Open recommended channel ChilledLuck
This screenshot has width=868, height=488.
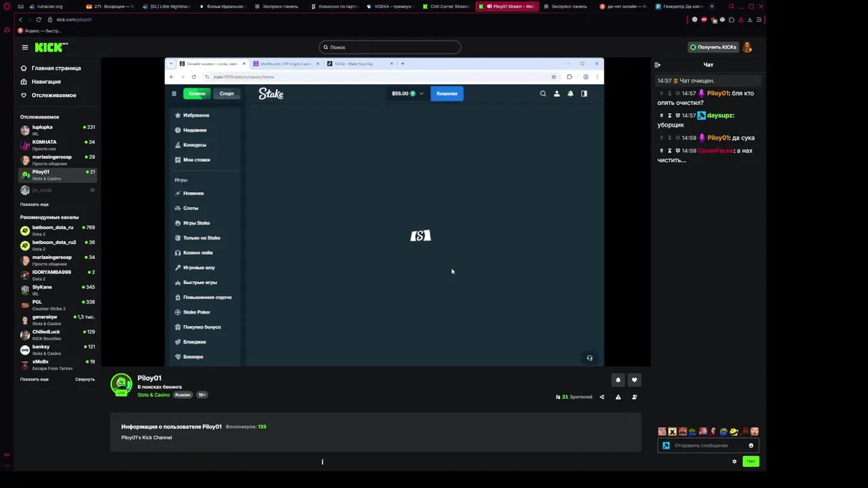click(x=58, y=335)
